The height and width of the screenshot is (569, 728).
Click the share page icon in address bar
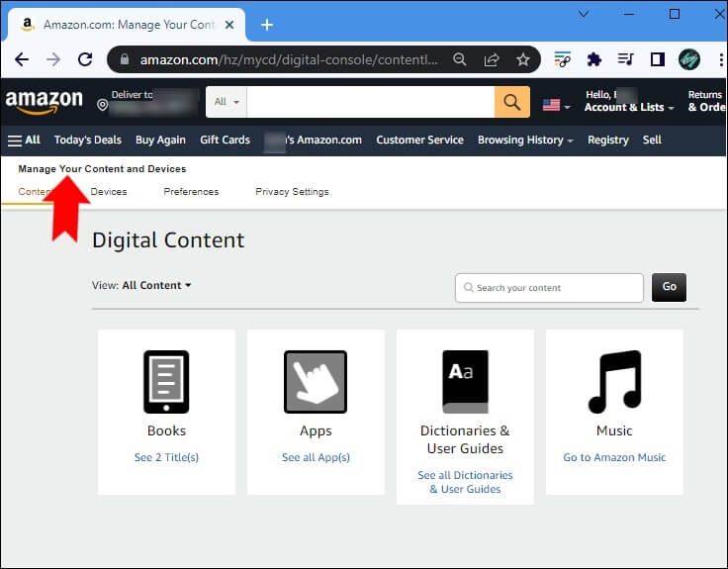coord(492,59)
